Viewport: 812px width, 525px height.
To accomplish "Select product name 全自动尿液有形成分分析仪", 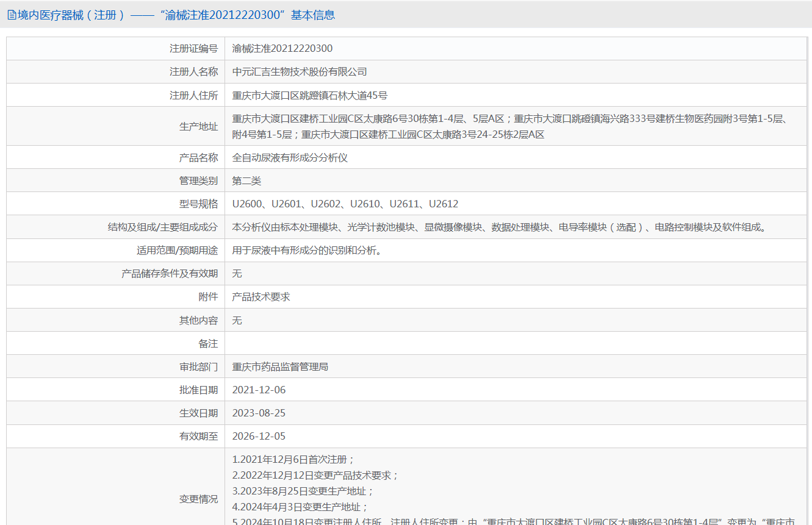I will pyautogui.click(x=290, y=157).
